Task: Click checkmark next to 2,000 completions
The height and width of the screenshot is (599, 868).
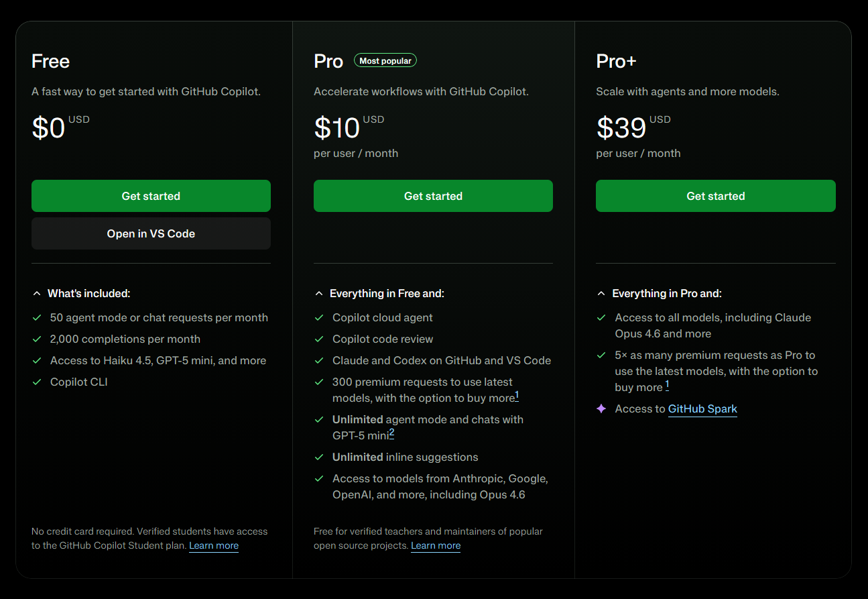Action: [37, 339]
